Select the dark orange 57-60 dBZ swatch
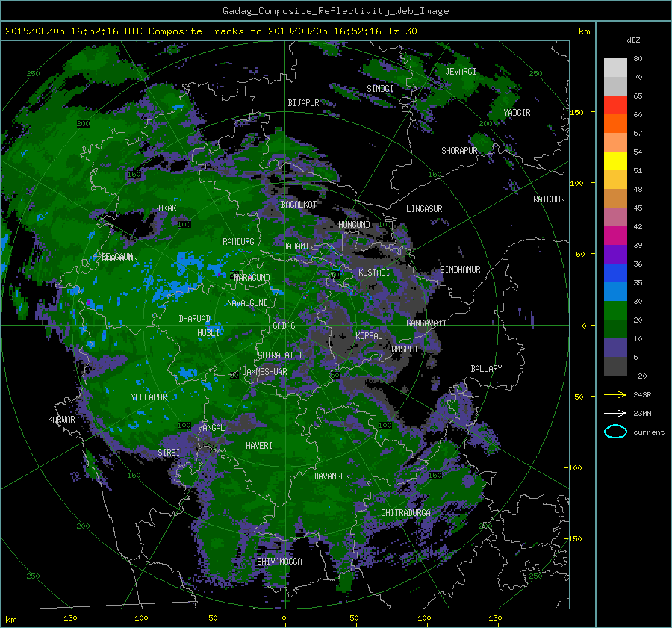 point(615,123)
